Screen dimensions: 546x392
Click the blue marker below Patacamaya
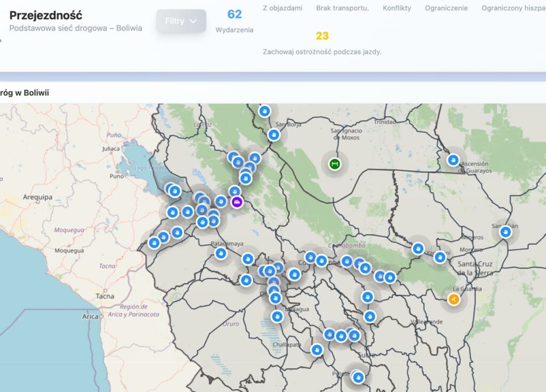221,253
